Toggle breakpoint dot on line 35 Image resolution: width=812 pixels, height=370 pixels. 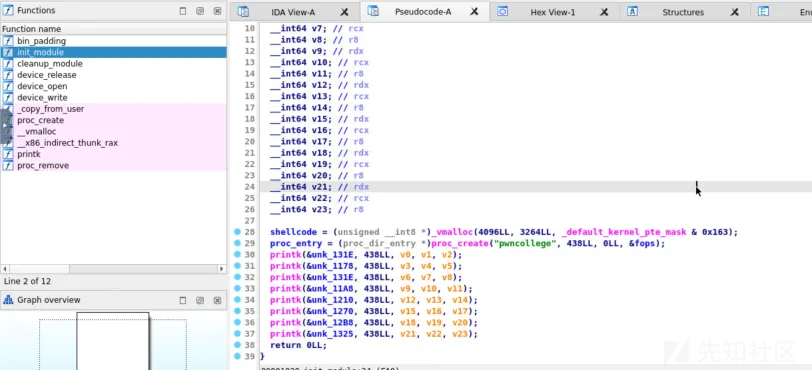click(237, 311)
